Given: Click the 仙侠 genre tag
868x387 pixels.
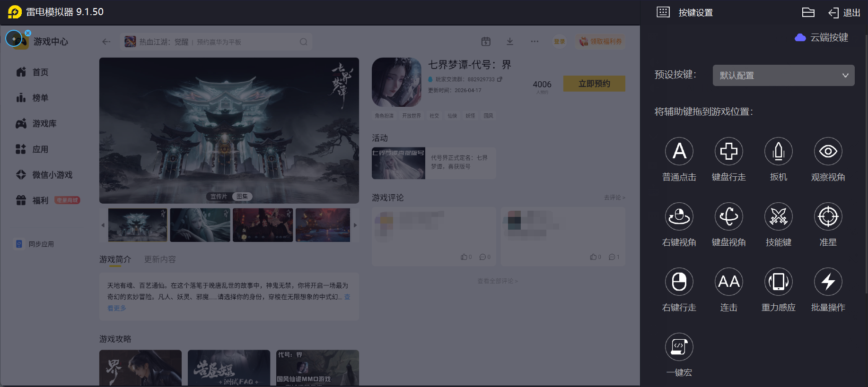Looking at the screenshot, I should pyautogui.click(x=452, y=116).
